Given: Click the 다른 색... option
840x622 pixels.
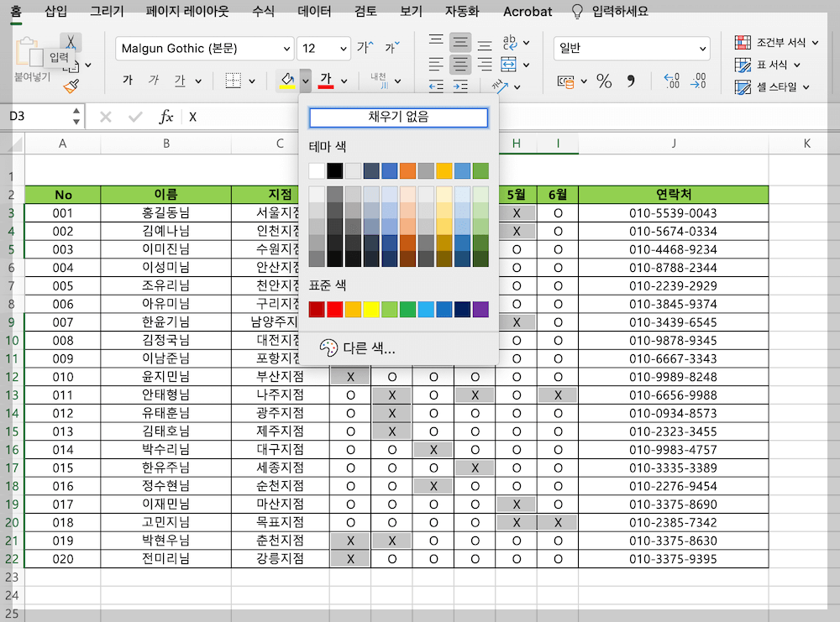Looking at the screenshot, I should (x=358, y=348).
